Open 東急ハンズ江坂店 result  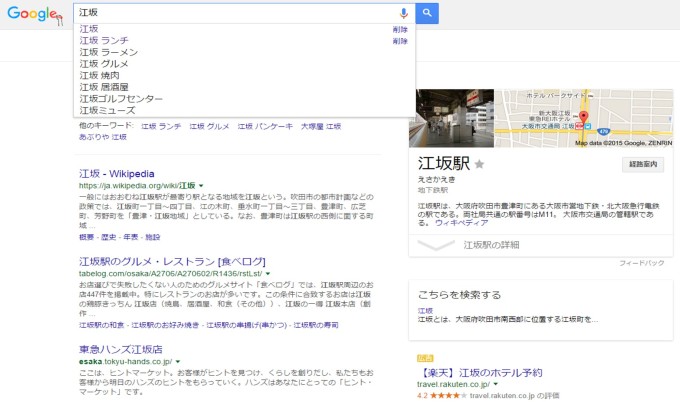click(121, 350)
